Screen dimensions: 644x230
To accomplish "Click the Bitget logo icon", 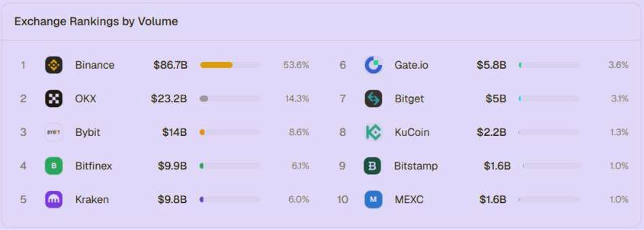I will pos(373,99).
